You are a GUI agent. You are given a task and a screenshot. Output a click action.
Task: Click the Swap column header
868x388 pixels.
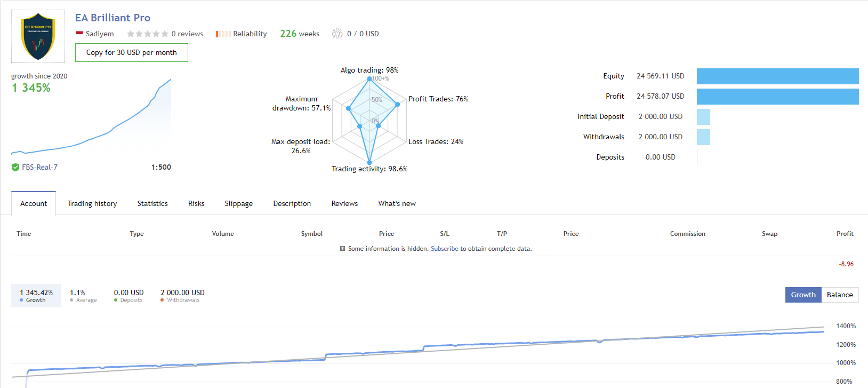[770, 234]
